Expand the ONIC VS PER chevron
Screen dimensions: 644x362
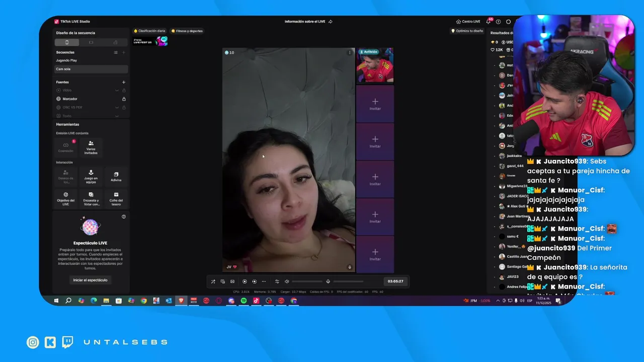[117, 108]
